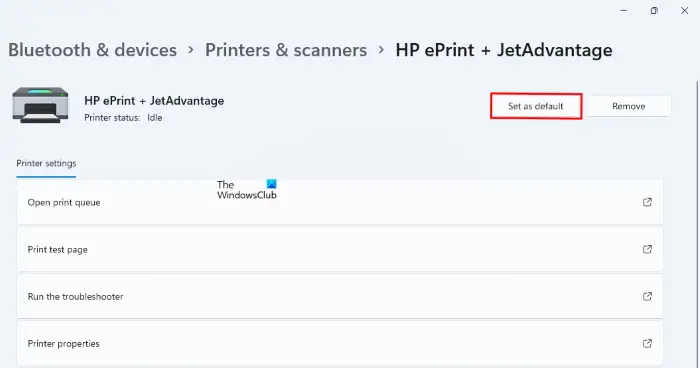Minimize the Settings window
Image resolution: width=700 pixels, height=368 pixels.
click(624, 10)
